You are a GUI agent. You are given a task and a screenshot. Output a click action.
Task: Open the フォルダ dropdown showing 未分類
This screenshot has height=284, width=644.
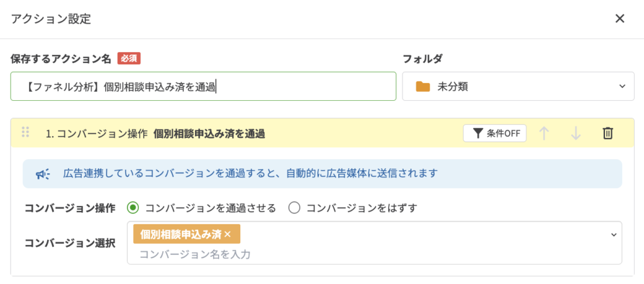pos(518,86)
